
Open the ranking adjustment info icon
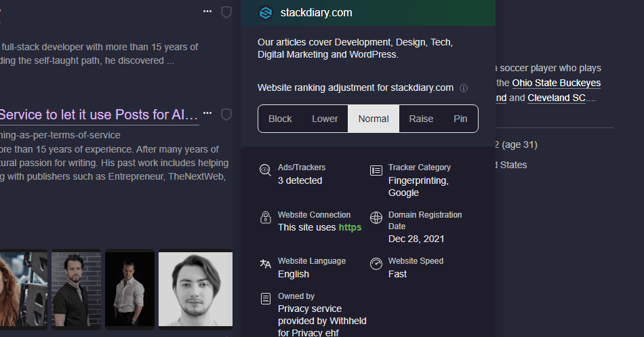[x=463, y=88]
